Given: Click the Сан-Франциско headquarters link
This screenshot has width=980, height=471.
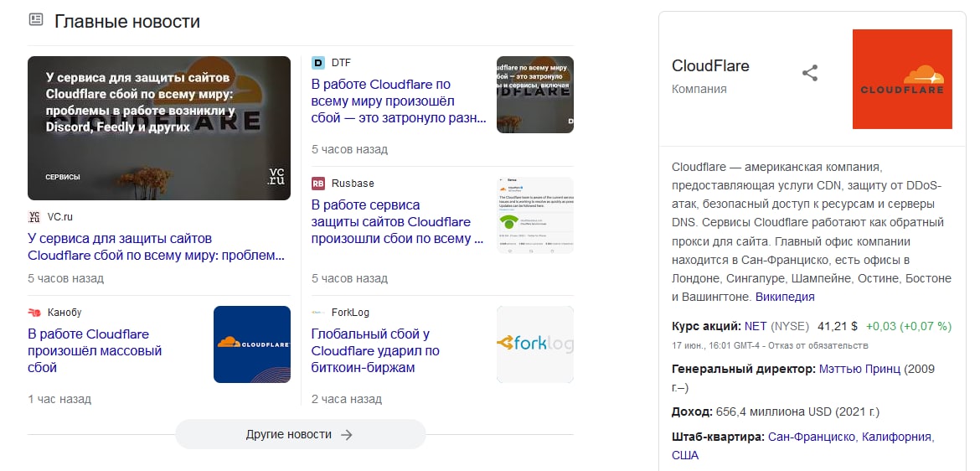Looking at the screenshot, I should pos(812,437).
